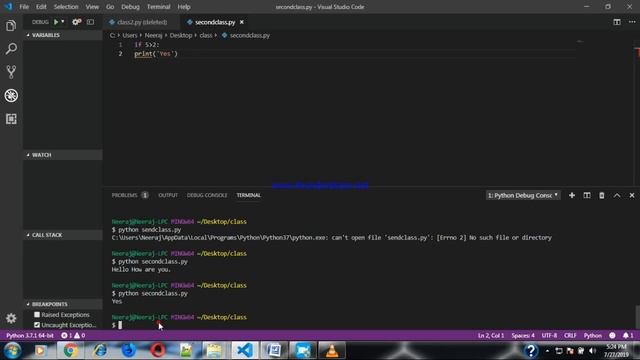Open the Debug view in activity bar
Image resolution: width=640 pixels, height=360 pixels.
[x=11, y=96]
